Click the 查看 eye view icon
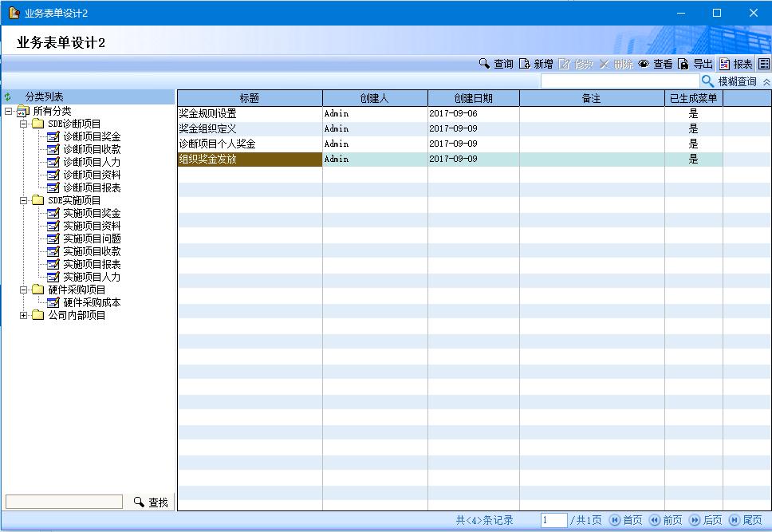 pyautogui.click(x=644, y=64)
